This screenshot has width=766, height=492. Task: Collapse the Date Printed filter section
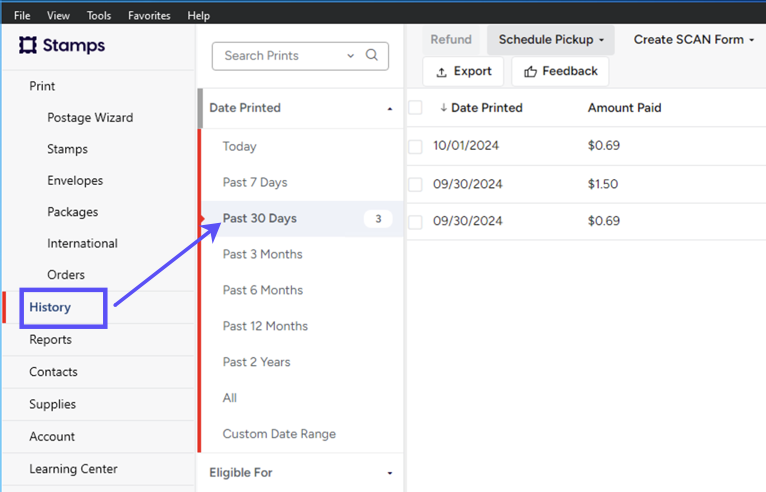[x=389, y=109]
